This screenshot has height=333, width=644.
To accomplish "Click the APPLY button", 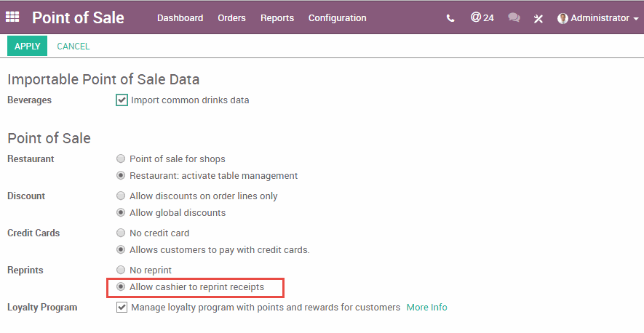I will 27,46.
